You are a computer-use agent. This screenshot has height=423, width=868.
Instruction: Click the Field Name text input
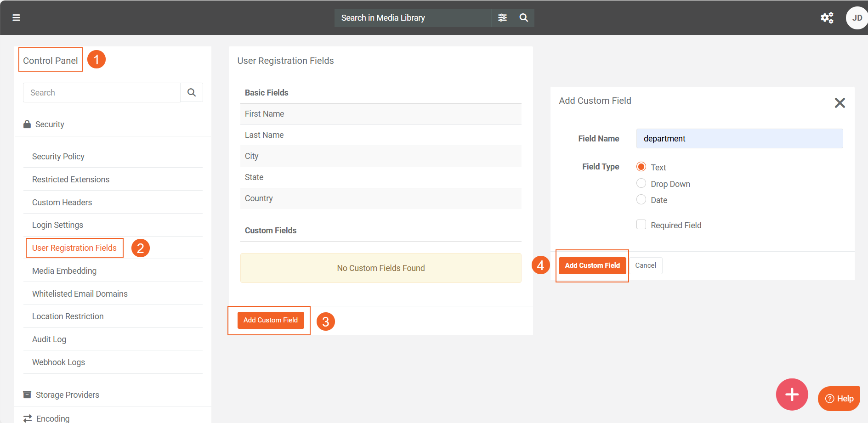click(x=739, y=139)
